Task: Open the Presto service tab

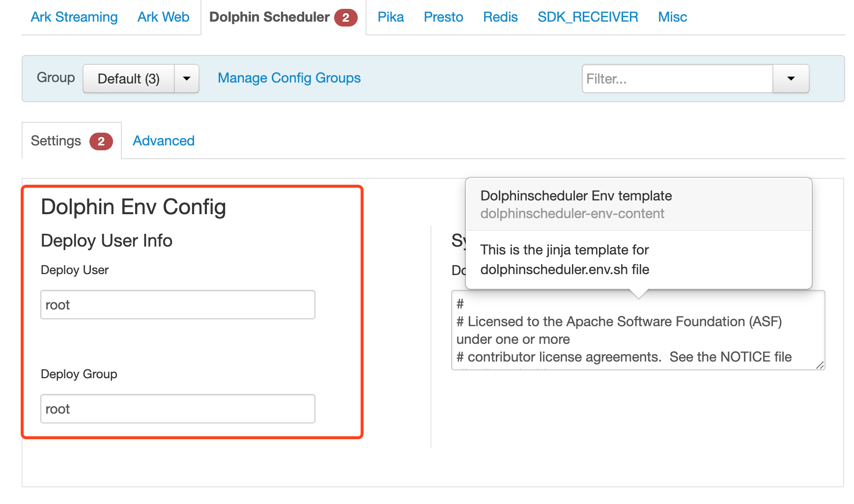Action: [x=443, y=17]
